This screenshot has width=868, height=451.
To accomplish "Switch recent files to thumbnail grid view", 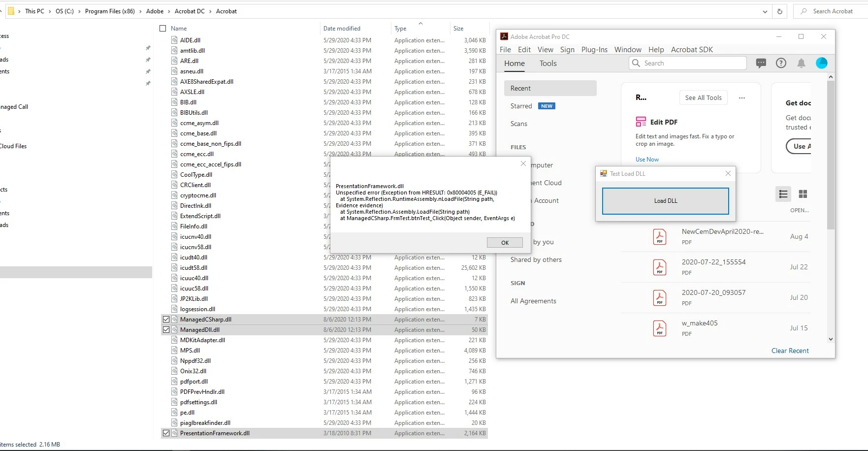I will (x=803, y=194).
